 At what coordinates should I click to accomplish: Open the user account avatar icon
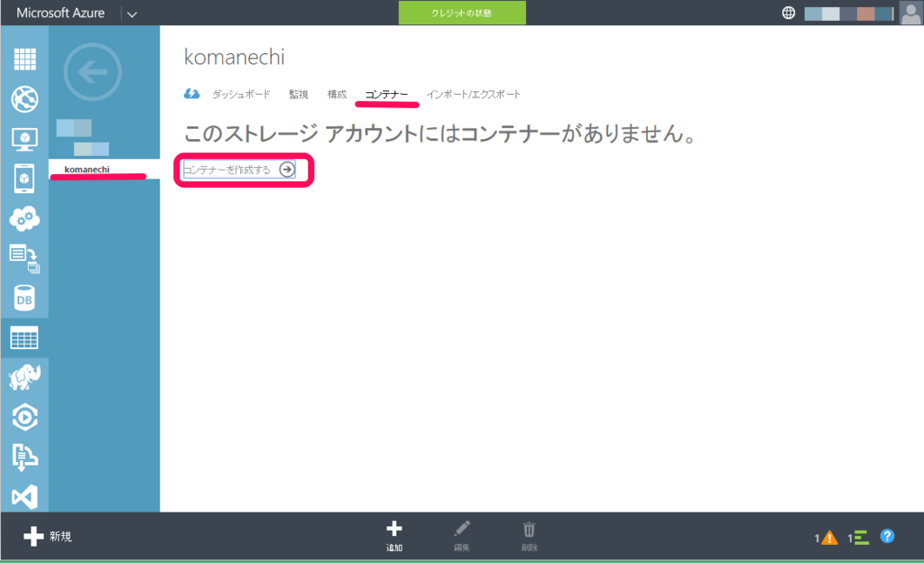click(911, 13)
